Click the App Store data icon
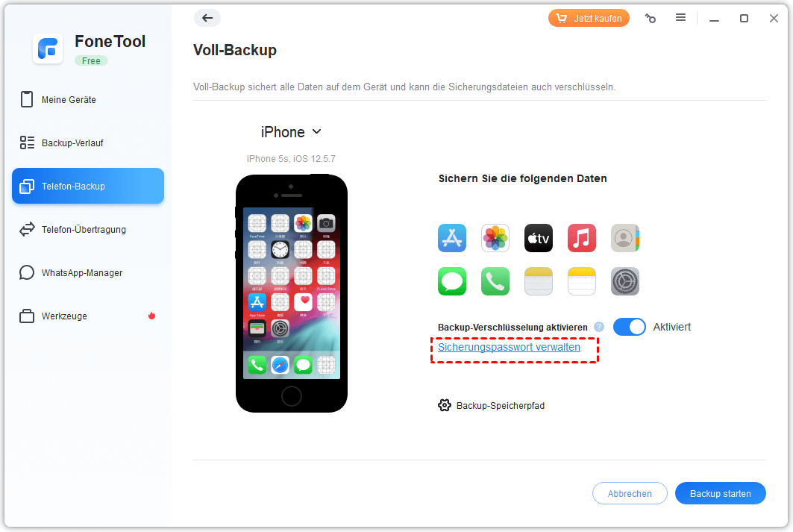Image resolution: width=793 pixels, height=532 pixels. pos(451,238)
